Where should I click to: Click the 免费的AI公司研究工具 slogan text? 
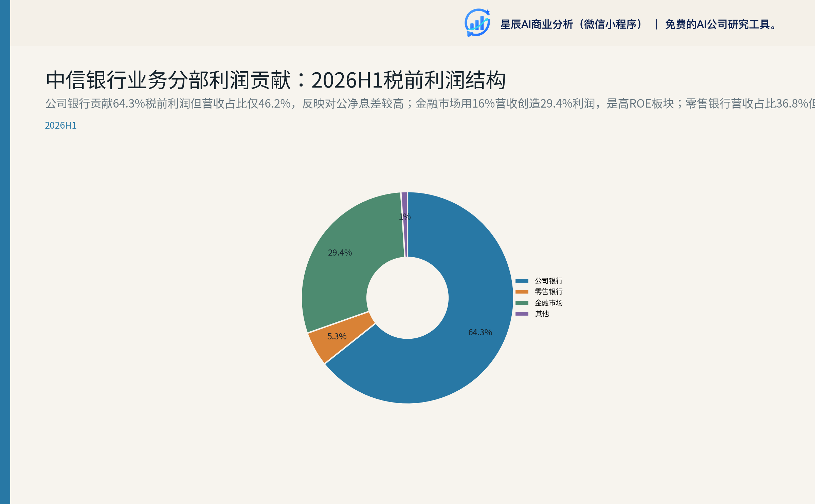721,24
